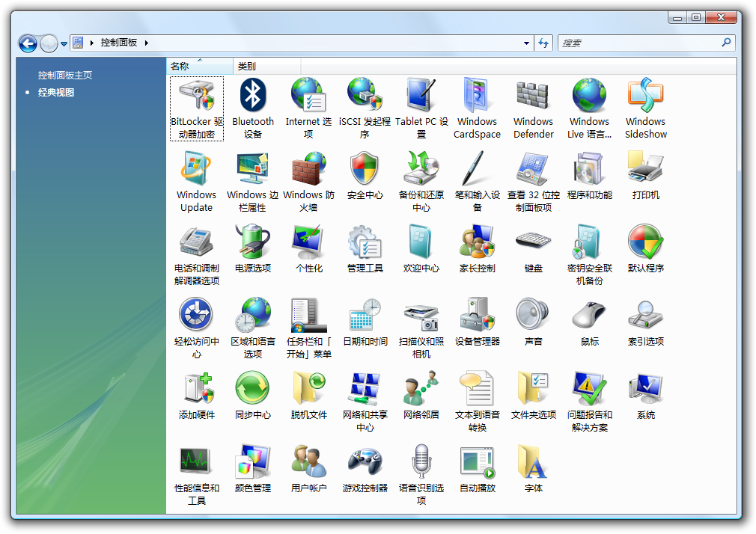Open Windows 防火墙 icon
The image size is (756, 534).
pos(308,169)
